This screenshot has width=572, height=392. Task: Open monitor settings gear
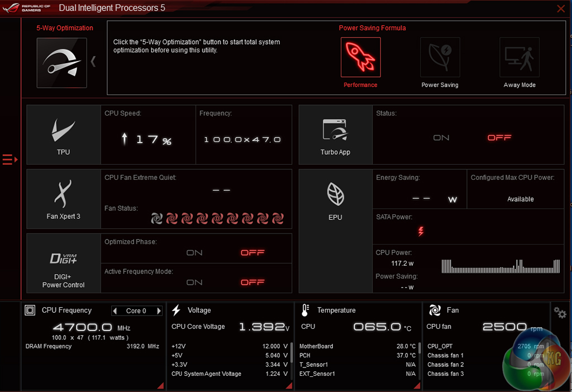tap(560, 313)
